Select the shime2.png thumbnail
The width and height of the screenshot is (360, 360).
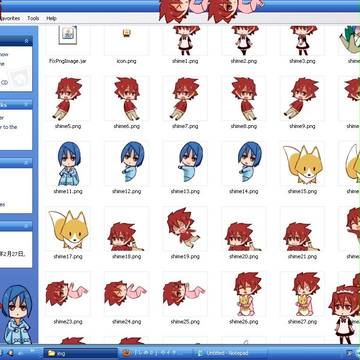click(x=244, y=41)
